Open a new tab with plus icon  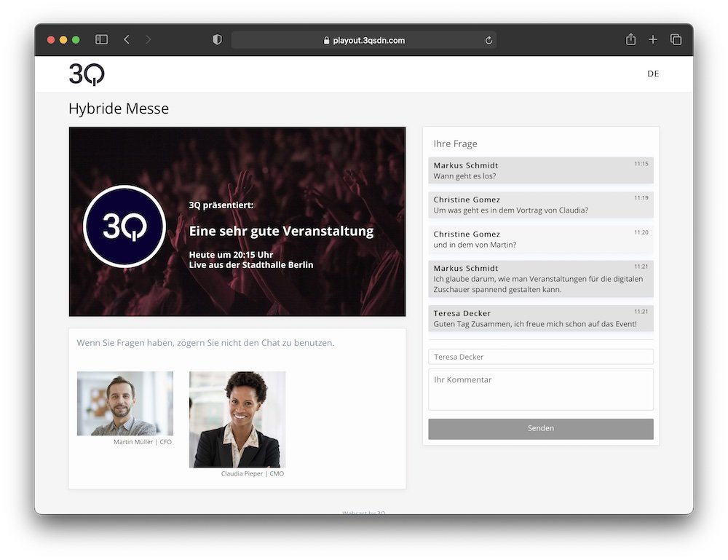653,40
